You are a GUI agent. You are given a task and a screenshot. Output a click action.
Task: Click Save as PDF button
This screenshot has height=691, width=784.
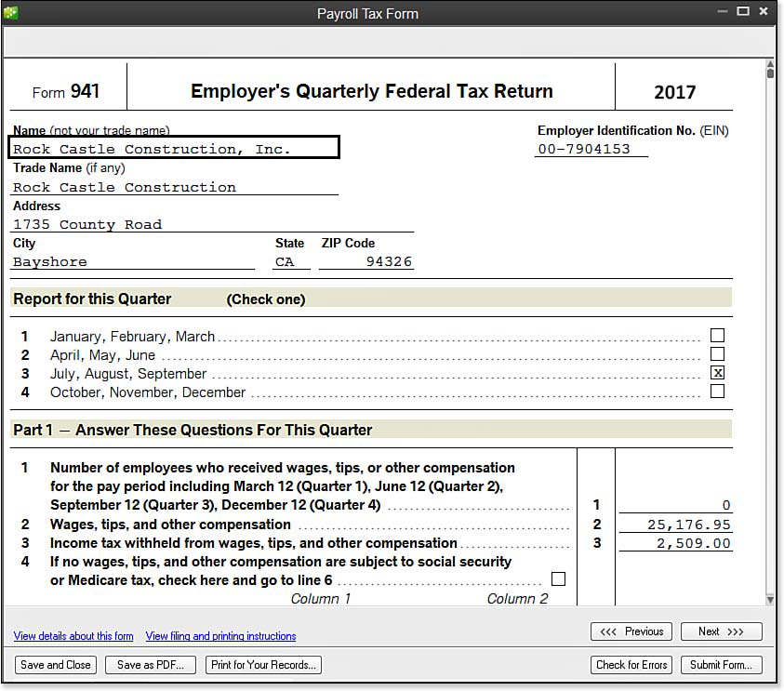[151, 665]
